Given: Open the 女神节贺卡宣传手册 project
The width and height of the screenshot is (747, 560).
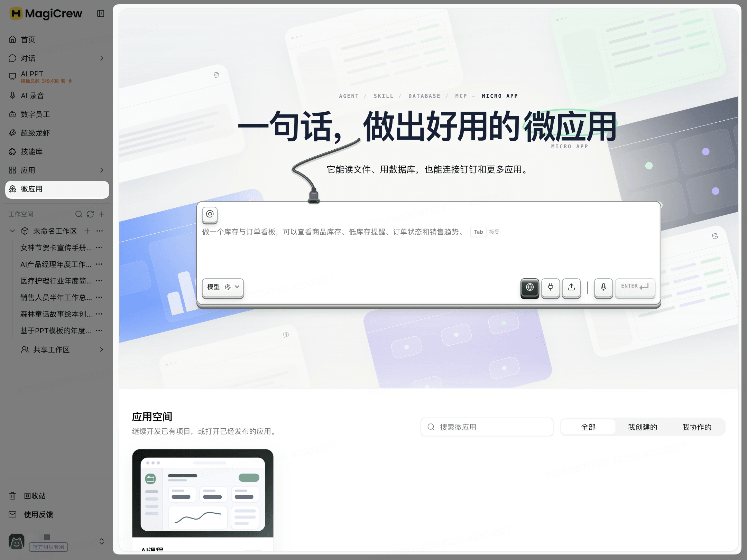Looking at the screenshot, I should click(x=56, y=248).
